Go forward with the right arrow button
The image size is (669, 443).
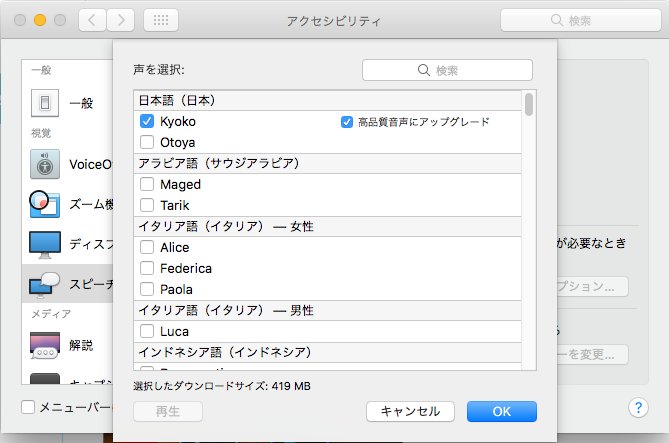pos(121,20)
